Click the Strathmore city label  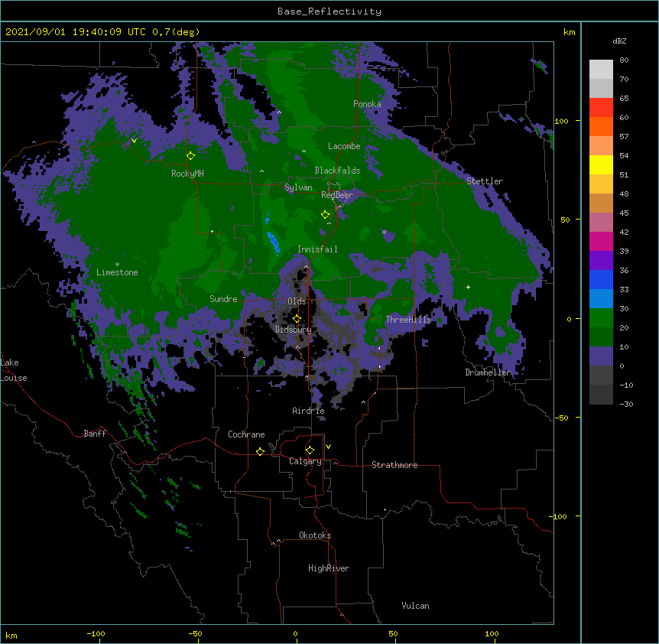394,465
